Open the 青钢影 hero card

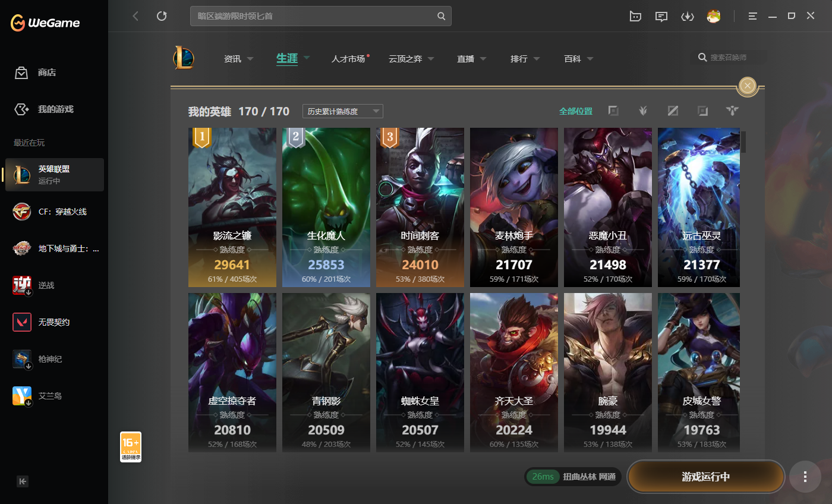[326, 373]
